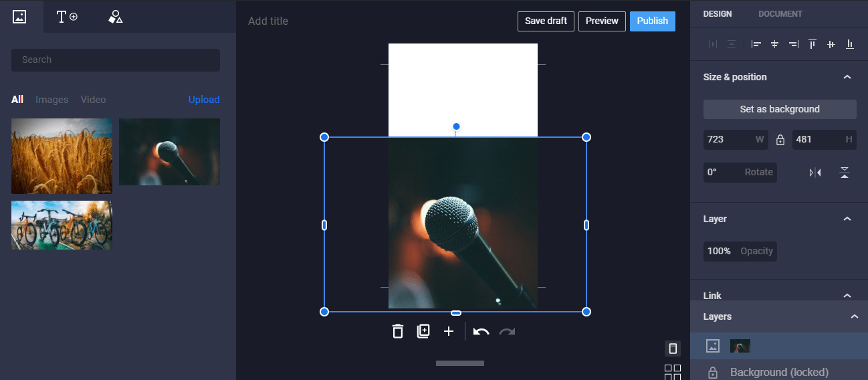Collapse the Link section
Viewport: 868px width, 380px height.
pos(847,296)
